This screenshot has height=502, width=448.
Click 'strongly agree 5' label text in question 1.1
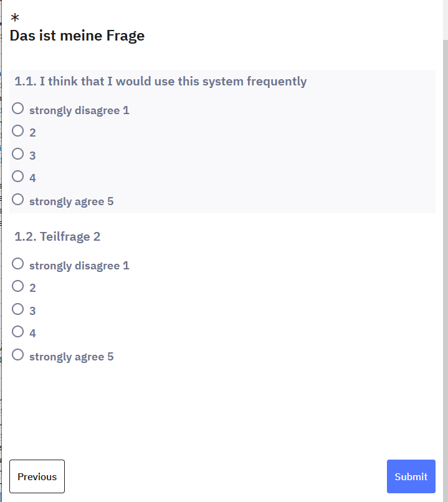pyautogui.click(x=71, y=201)
